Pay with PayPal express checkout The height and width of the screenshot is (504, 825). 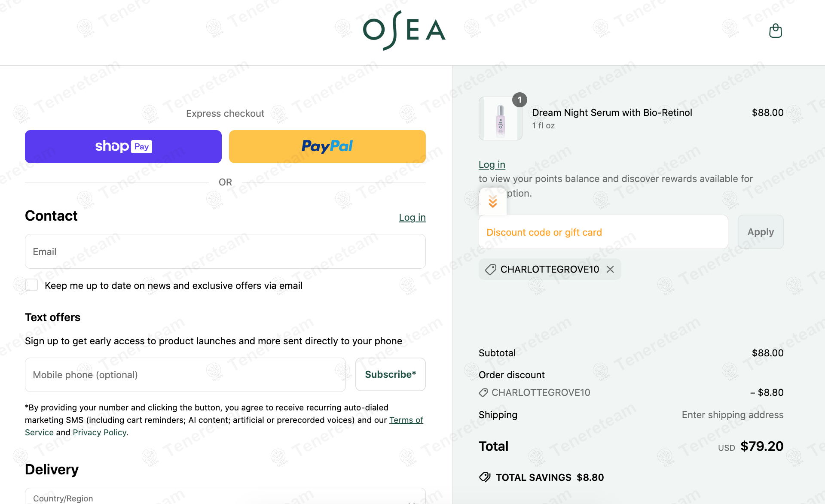click(327, 146)
